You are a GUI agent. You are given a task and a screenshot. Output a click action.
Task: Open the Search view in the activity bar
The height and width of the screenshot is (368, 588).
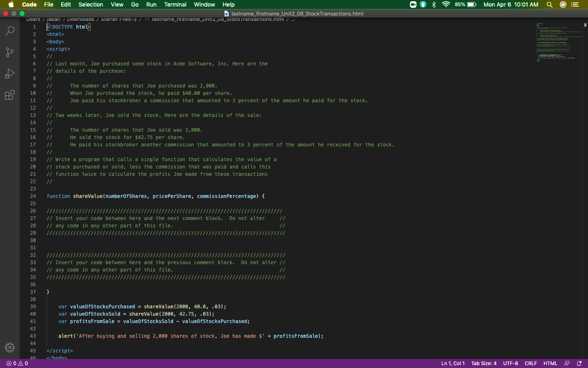click(x=10, y=31)
